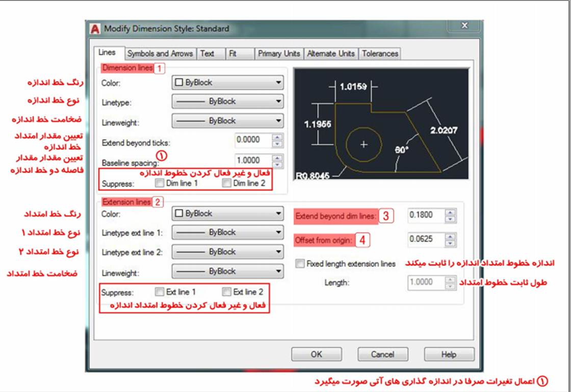Increase the Extend beyond dim lines value
The width and height of the screenshot is (571, 392).
point(451,213)
